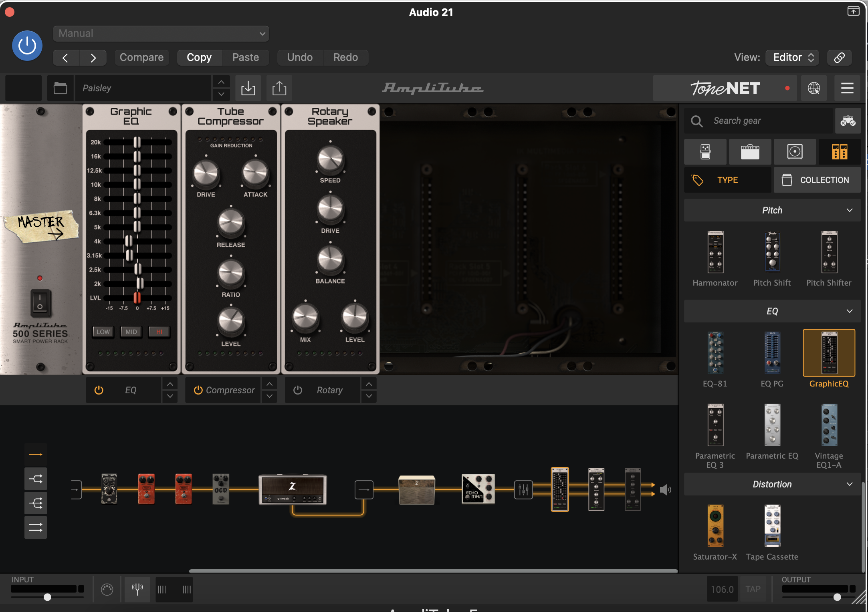Select the amplifier gear category

tap(750, 152)
